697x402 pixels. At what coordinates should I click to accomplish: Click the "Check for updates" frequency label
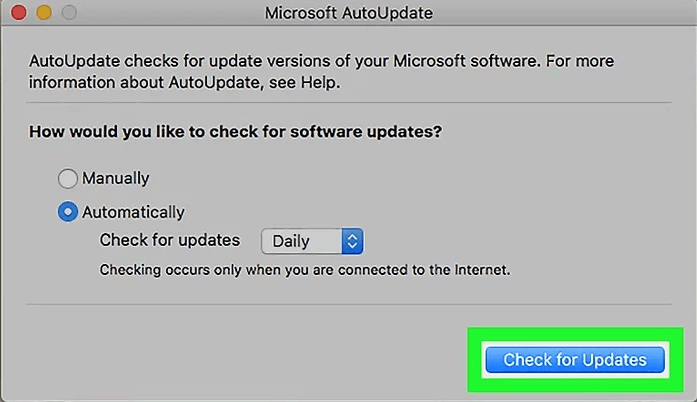[x=170, y=241]
